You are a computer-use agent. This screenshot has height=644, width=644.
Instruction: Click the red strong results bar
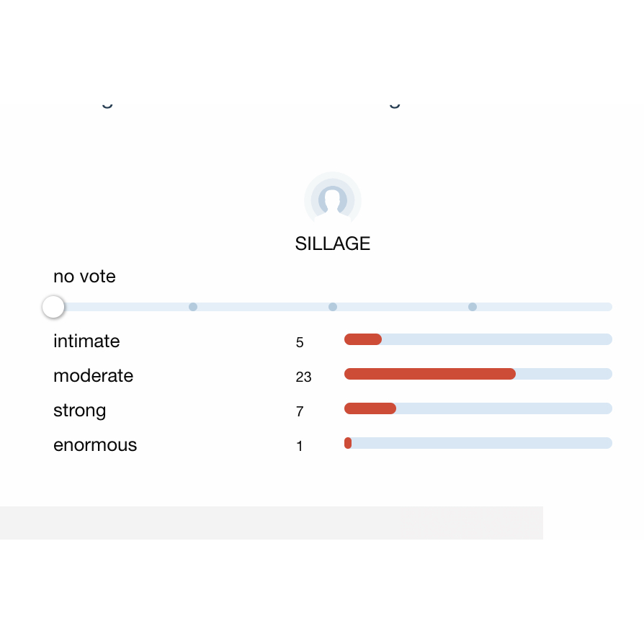[370, 408]
